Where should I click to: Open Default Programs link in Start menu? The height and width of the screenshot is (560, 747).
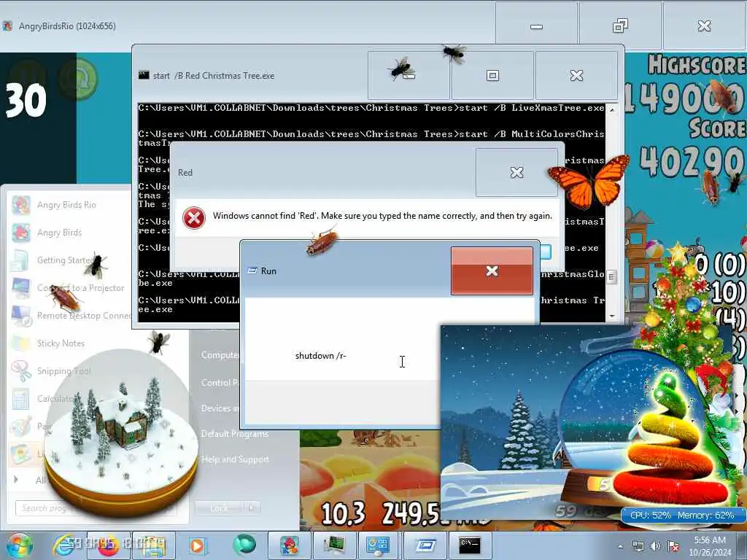234,434
